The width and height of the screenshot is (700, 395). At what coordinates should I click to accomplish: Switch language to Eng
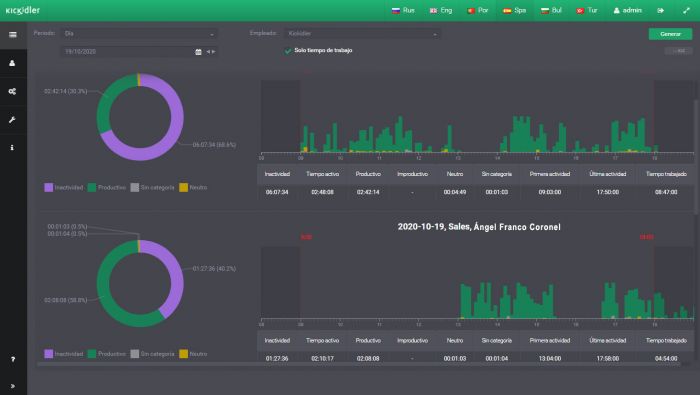point(441,10)
